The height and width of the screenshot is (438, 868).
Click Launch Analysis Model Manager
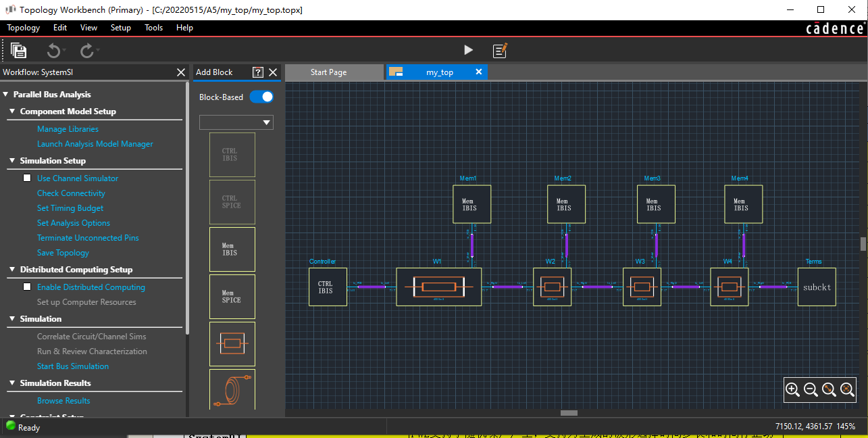95,144
